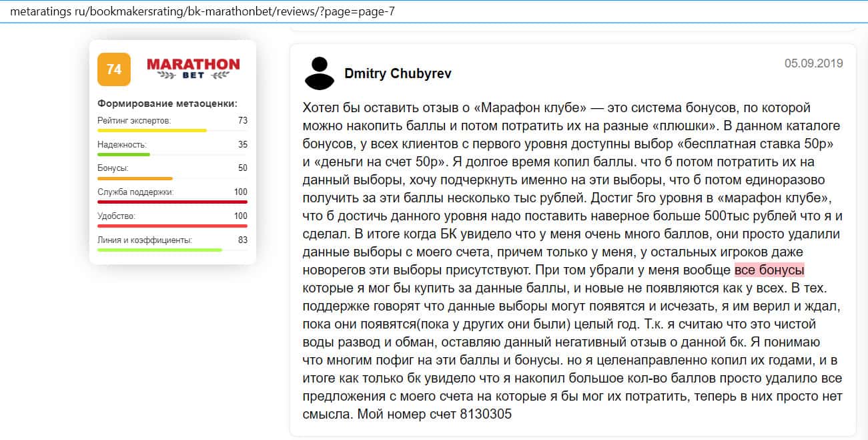Click the 'Линия и коэффициенты:' label
Screen dimensions: 868x440
[145, 240]
